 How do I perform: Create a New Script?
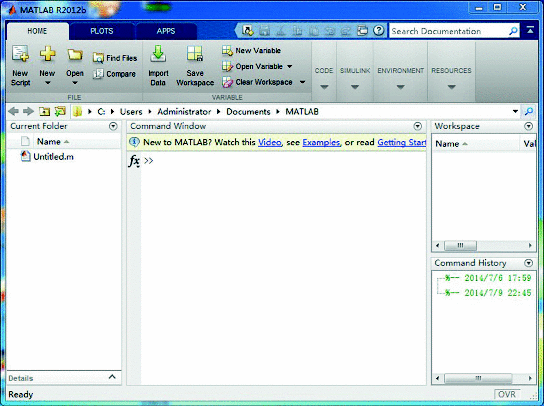(20, 66)
